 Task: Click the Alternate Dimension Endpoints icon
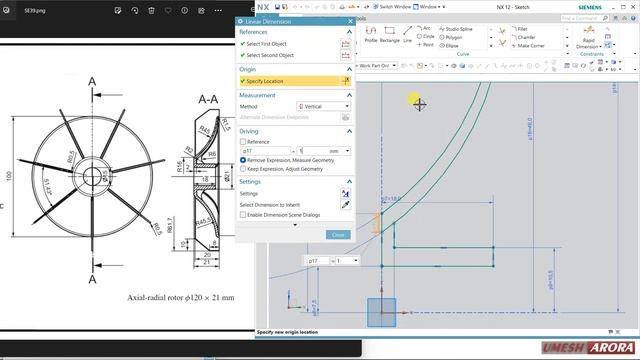point(345,117)
